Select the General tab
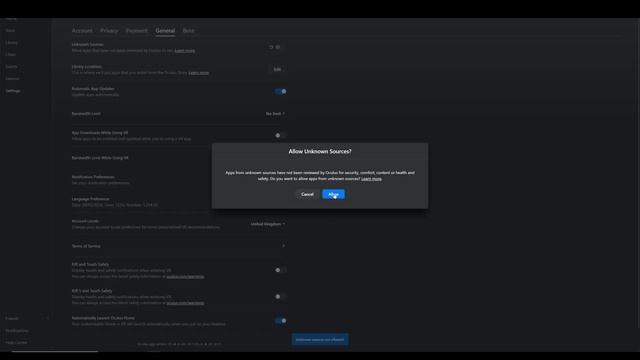This screenshot has width=640, height=360. [x=165, y=31]
